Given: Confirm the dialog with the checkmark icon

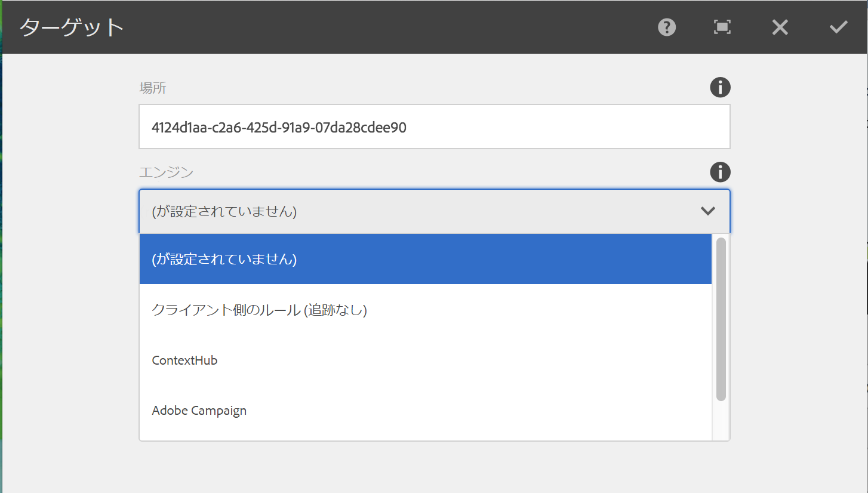Looking at the screenshot, I should 838,27.
